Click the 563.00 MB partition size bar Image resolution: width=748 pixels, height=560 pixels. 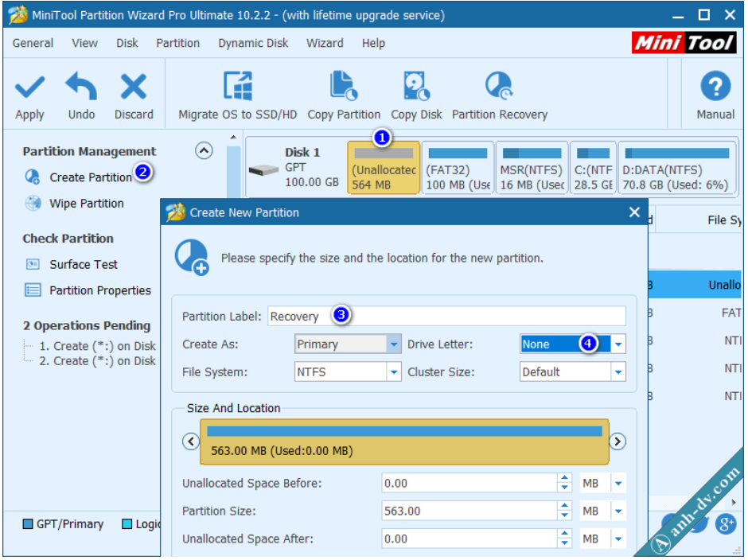[404, 442]
